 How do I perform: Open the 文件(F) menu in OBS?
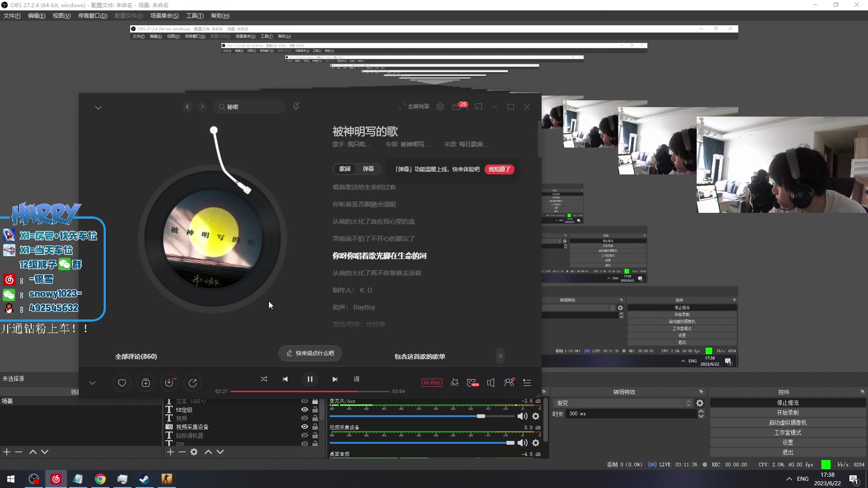(12, 16)
